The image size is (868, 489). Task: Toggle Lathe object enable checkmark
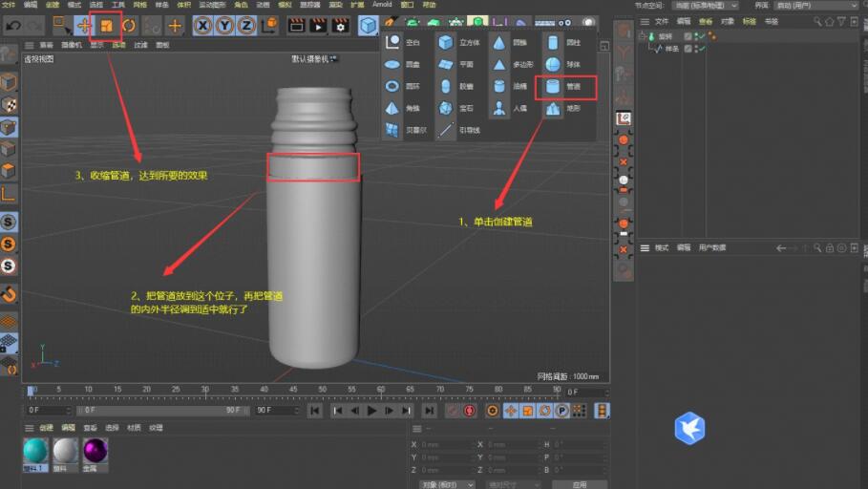[702, 36]
